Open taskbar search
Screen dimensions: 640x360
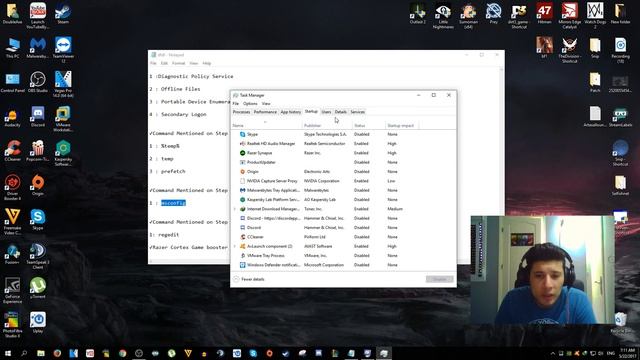[x=24, y=353]
